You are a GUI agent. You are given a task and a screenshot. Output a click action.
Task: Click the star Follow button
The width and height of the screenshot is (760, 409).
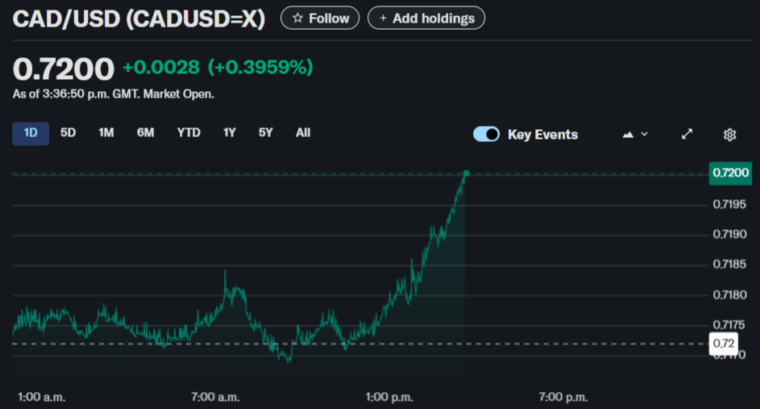click(x=320, y=18)
